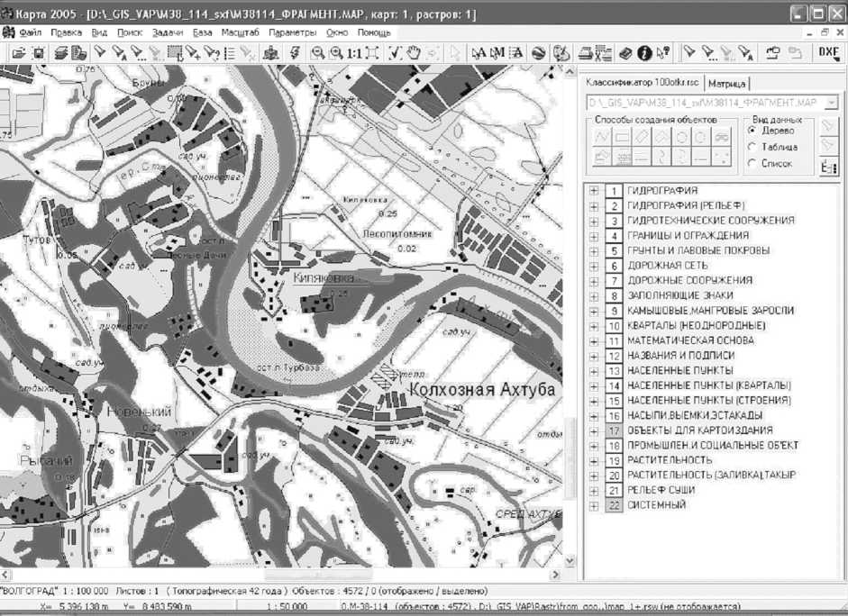Image resolution: width=848 pixels, height=616 pixels.
Task: Expand the МАТЕМАТИЧЕСКАЯ ОСНОВА node
Action: click(x=594, y=341)
